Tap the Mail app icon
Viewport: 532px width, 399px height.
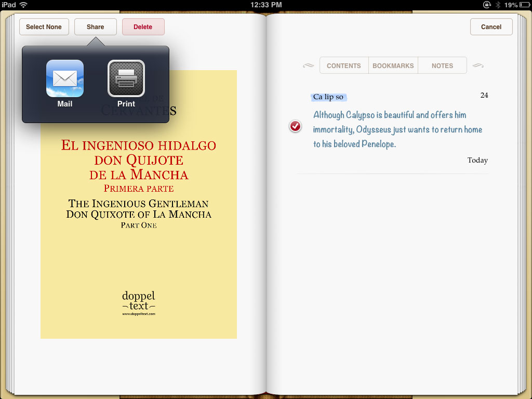pyautogui.click(x=65, y=79)
